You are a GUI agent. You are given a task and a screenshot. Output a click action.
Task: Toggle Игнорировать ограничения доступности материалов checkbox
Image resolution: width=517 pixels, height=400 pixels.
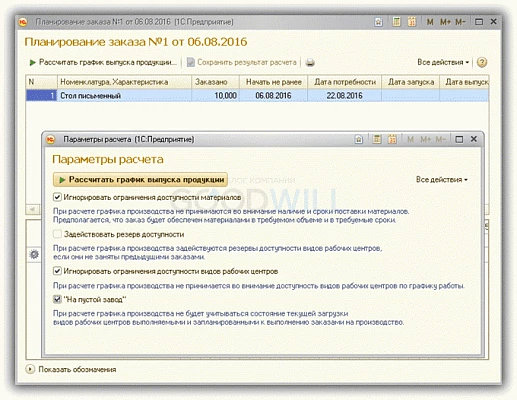57,197
